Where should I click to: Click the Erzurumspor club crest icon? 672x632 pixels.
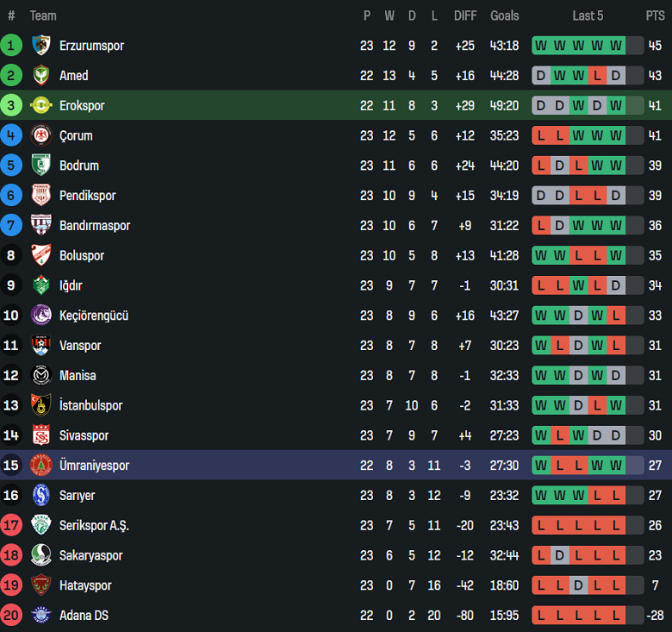(x=41, y=46)
